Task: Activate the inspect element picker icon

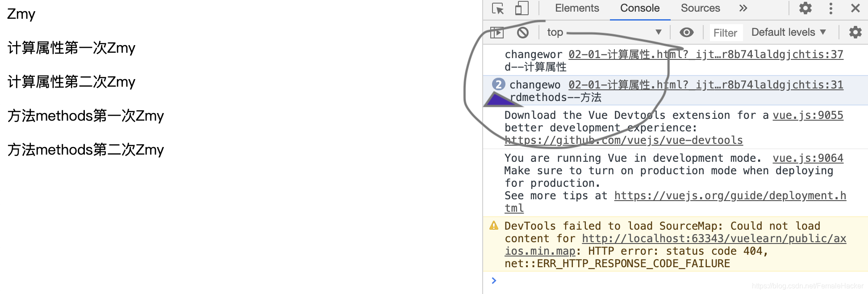Action: point(498,8)
